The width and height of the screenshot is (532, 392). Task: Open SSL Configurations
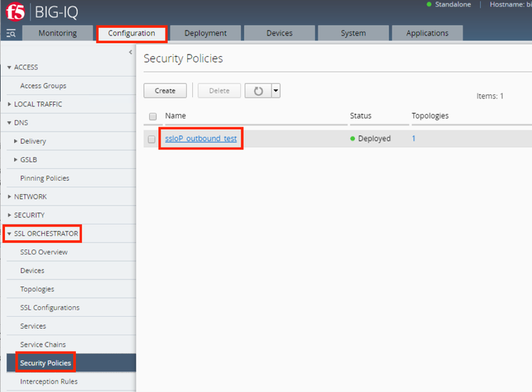click(50, 308)
